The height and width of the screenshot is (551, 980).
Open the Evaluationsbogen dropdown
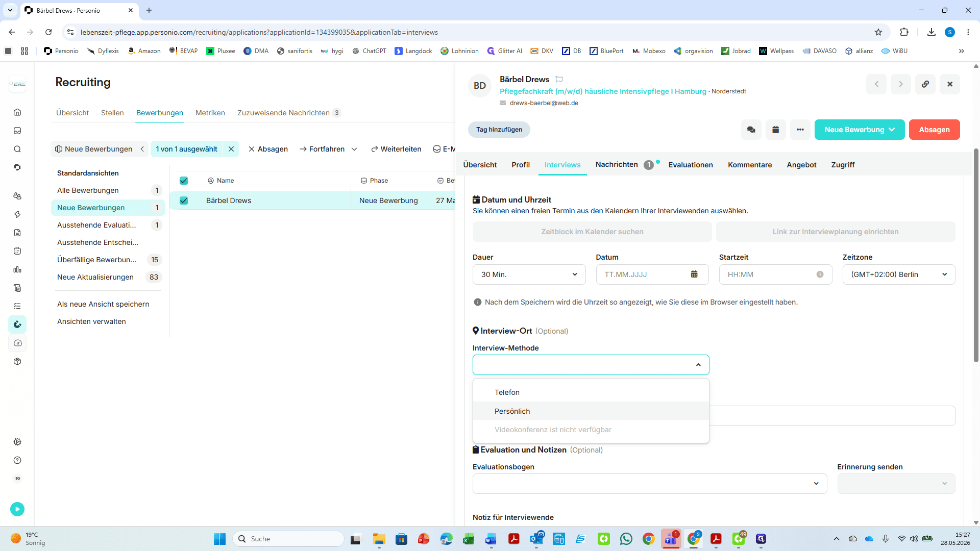650,484
